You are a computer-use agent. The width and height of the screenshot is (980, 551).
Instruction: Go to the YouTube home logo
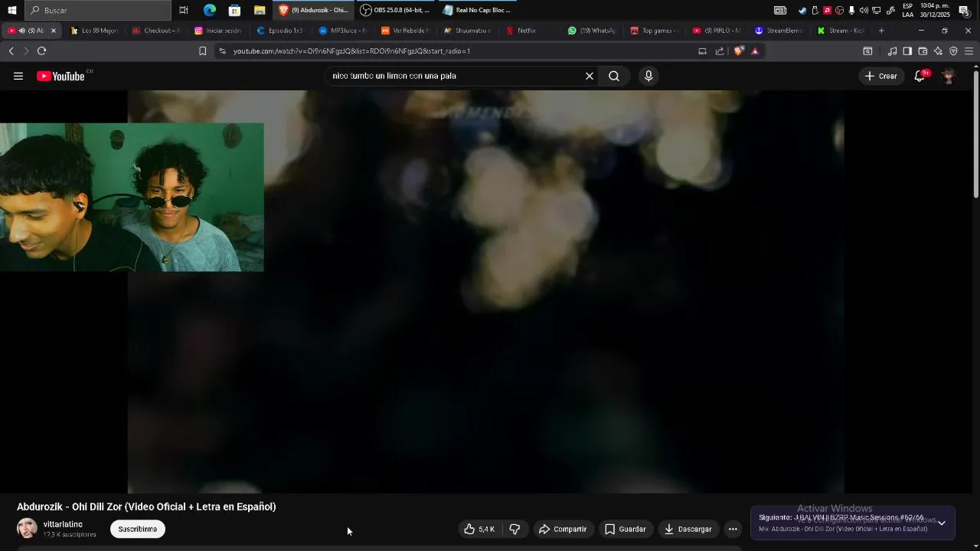(x=60, y=76)
